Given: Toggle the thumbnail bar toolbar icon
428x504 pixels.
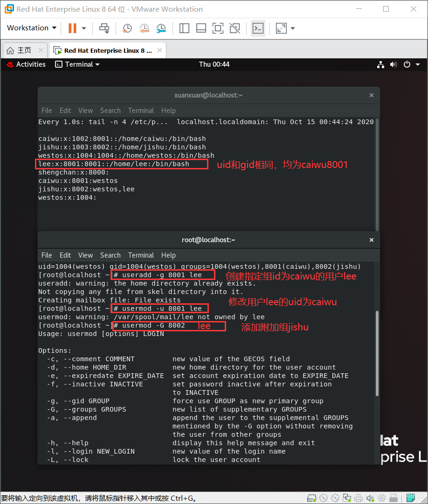Looking at the screenshot, I should pos(201,28).
